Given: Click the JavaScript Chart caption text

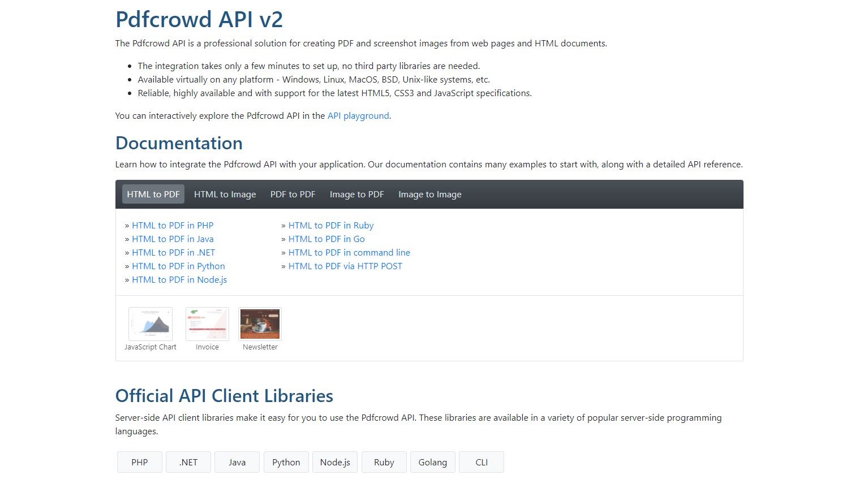Looking at the screenshot, I should [x=151, y=347].
